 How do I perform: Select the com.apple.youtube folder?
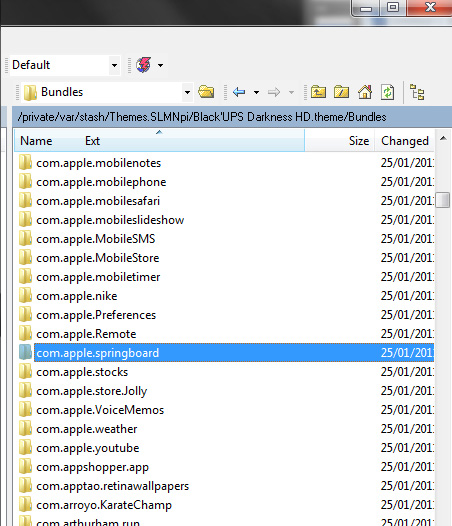click(88, 448)
